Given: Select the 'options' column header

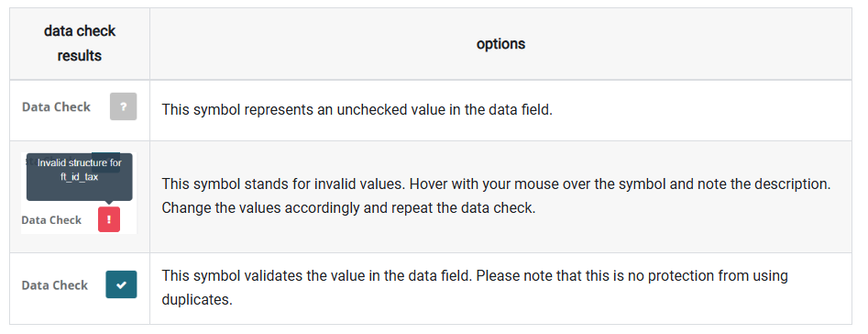Looking at the screenshot, I should click(500, 44).
